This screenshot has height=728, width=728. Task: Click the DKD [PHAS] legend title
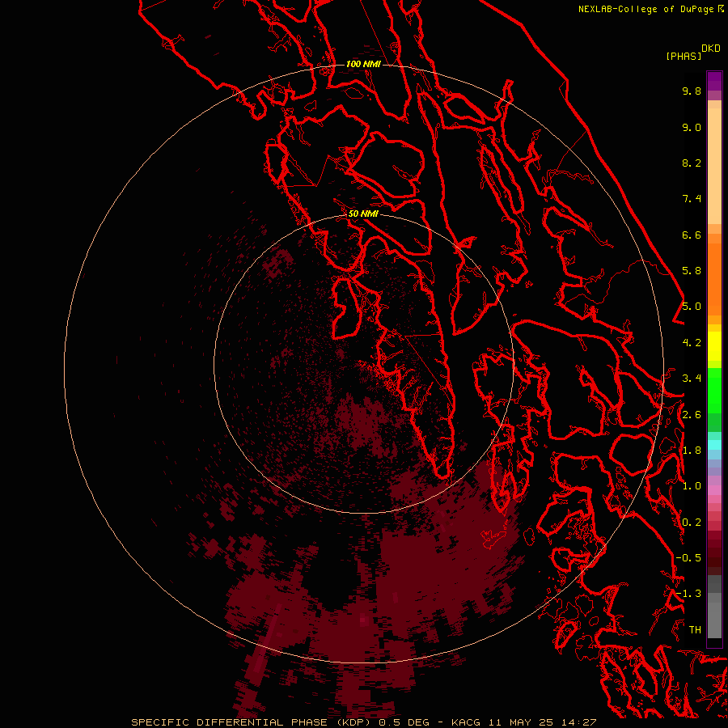tap(692, 52)
